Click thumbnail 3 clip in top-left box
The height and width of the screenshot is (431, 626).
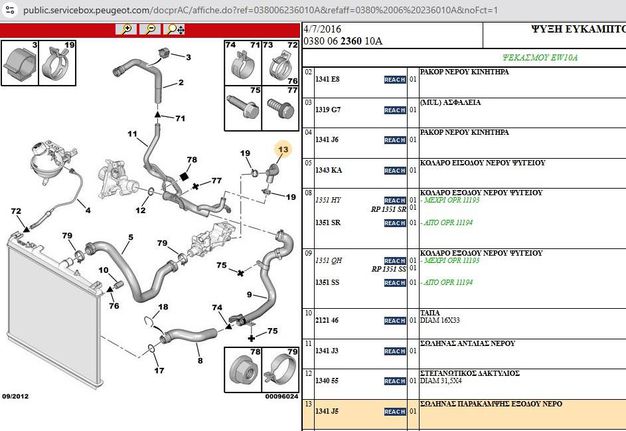click(x=20, y=63)
